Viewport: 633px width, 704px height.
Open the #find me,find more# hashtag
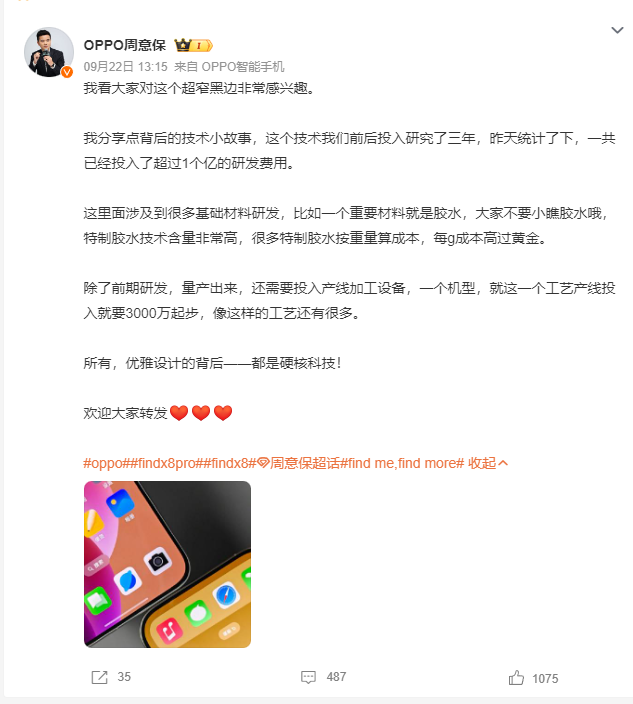[x=402, y=463]
